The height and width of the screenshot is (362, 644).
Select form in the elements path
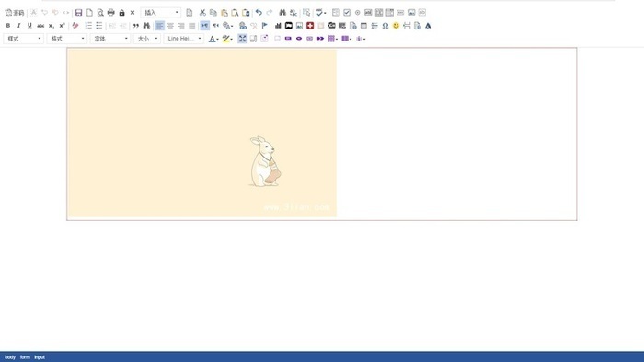(x=25, y=357)
